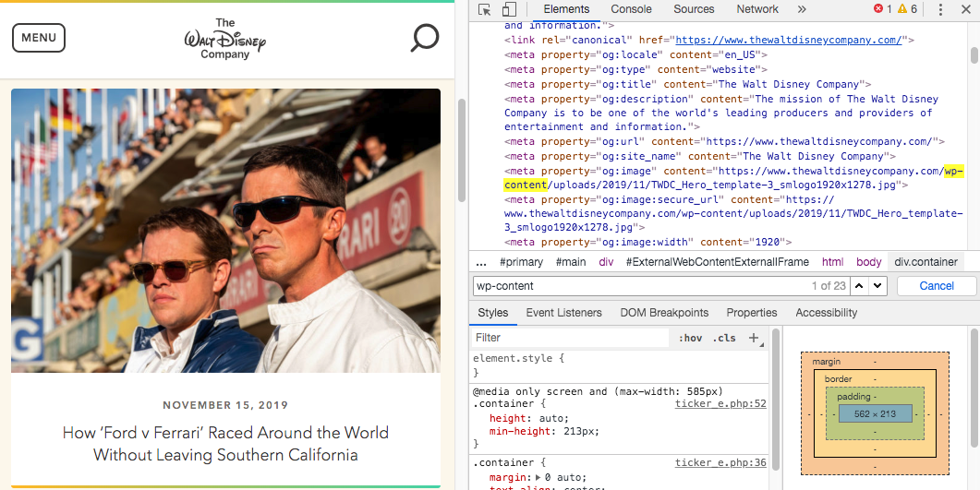
Task: Select the inspect element cursor tool
Action: (484, 9)
